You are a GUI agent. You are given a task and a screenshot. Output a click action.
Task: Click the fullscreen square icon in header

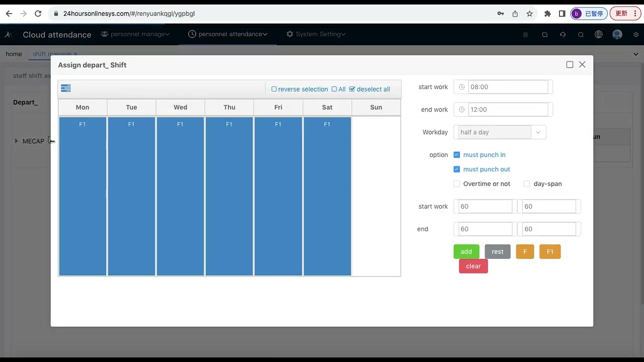[x=544, y=35]
